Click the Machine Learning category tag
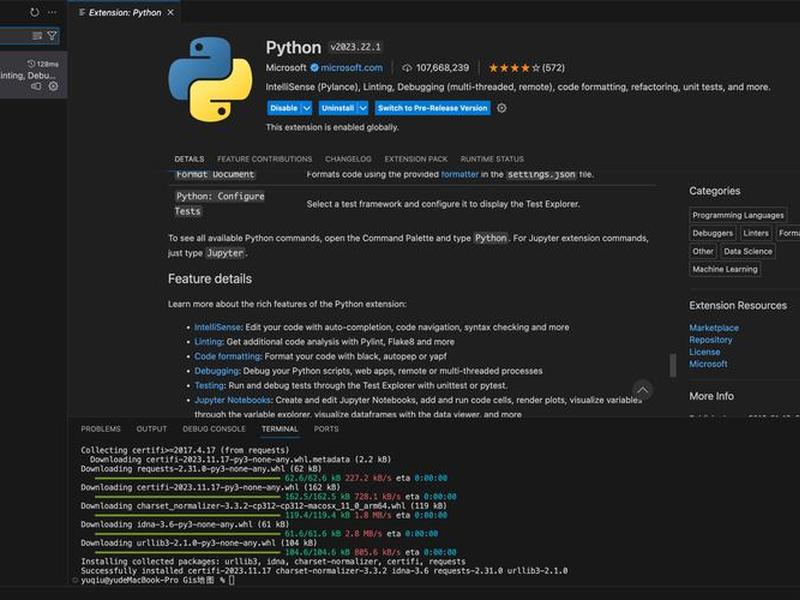This screenshot has width=800, height=600. tap(724, 269)
